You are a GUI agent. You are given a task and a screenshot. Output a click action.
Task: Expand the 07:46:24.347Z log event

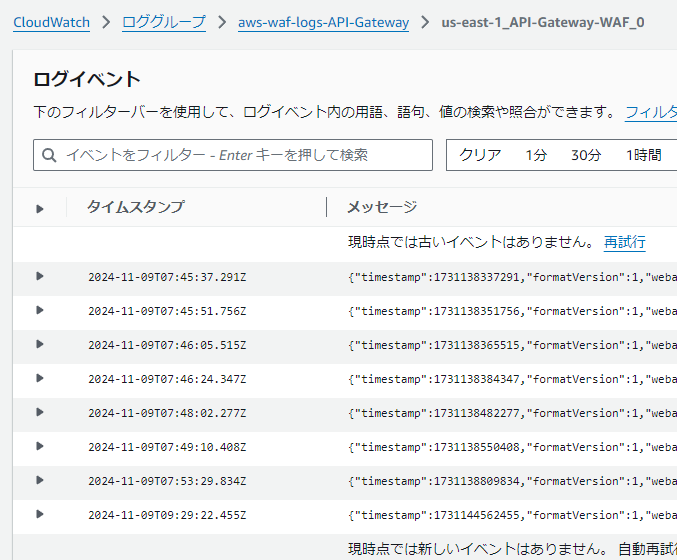pos(40,379)
